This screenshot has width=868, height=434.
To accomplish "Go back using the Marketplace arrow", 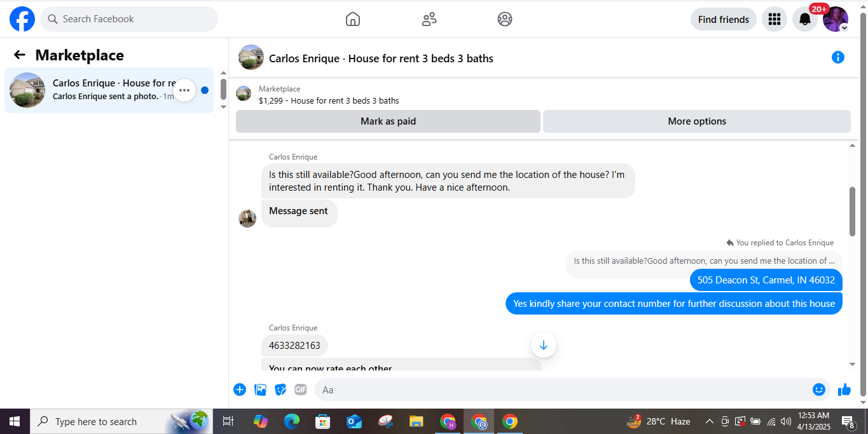I will pos(20,55).
